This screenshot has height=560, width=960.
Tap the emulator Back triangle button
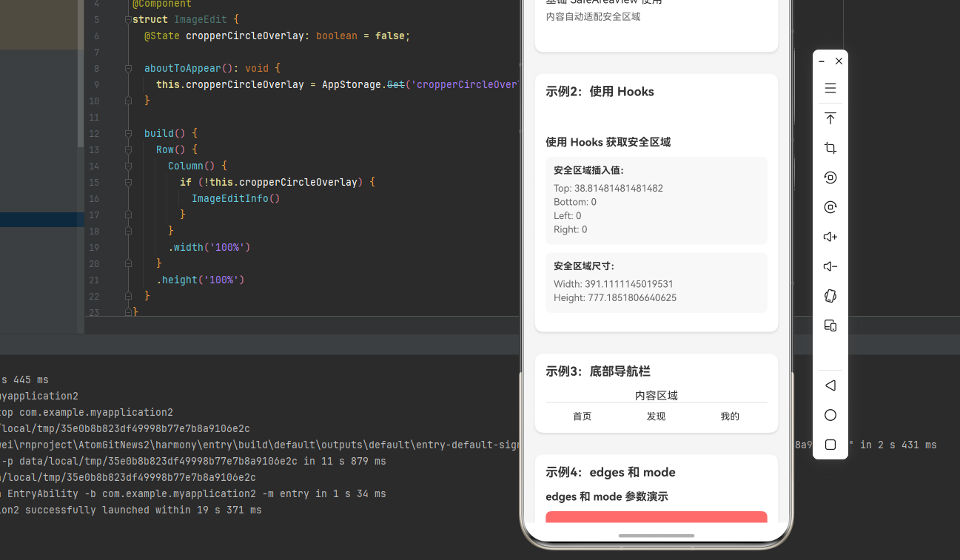tap(830, 385)
